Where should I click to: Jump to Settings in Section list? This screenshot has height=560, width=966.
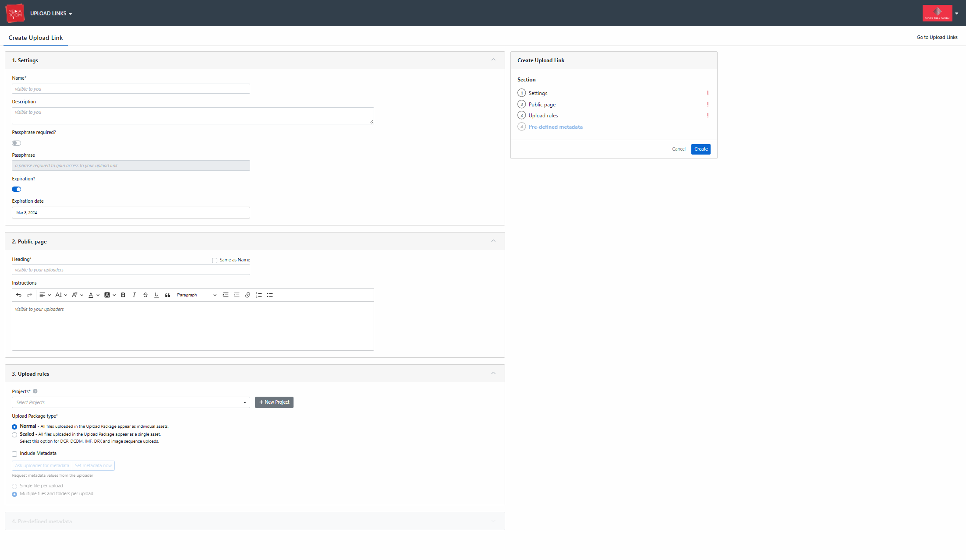(x=538, y=93)
